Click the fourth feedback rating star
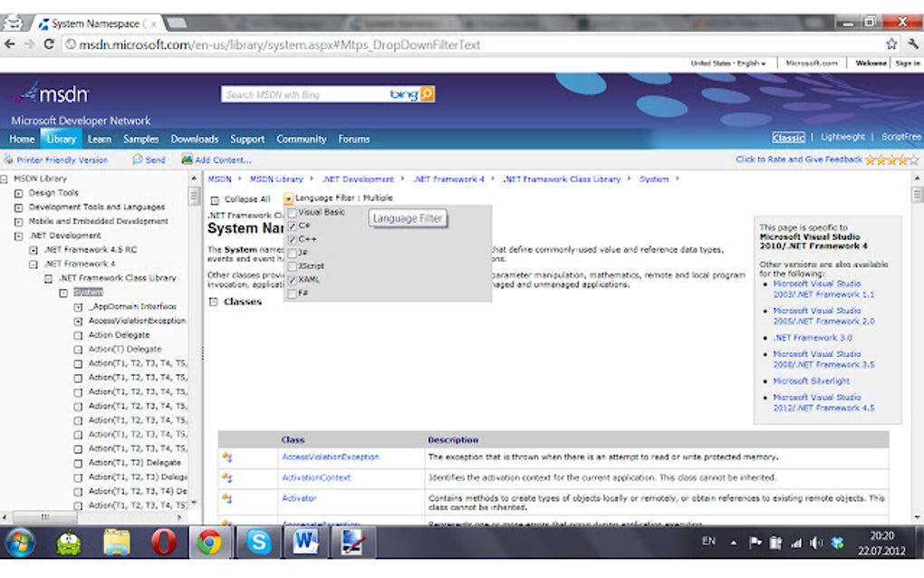The width and height of the screenshot is (924, 578). (901, 159)
